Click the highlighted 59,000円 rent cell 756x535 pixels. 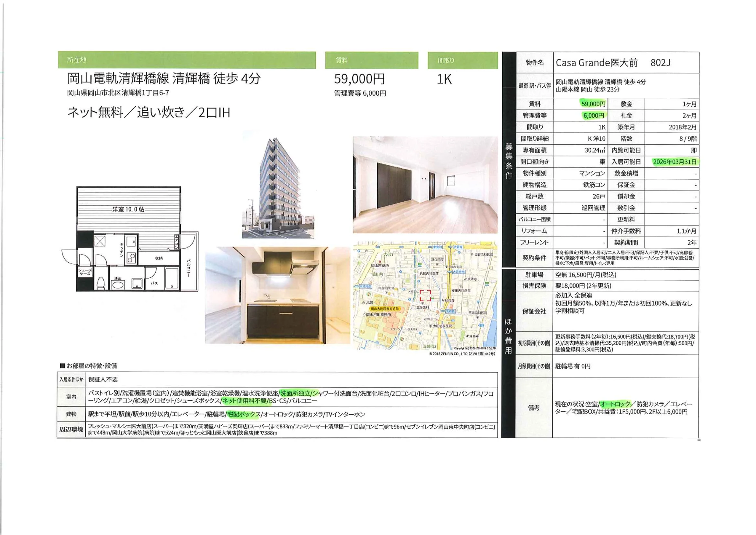pos(593,104)
